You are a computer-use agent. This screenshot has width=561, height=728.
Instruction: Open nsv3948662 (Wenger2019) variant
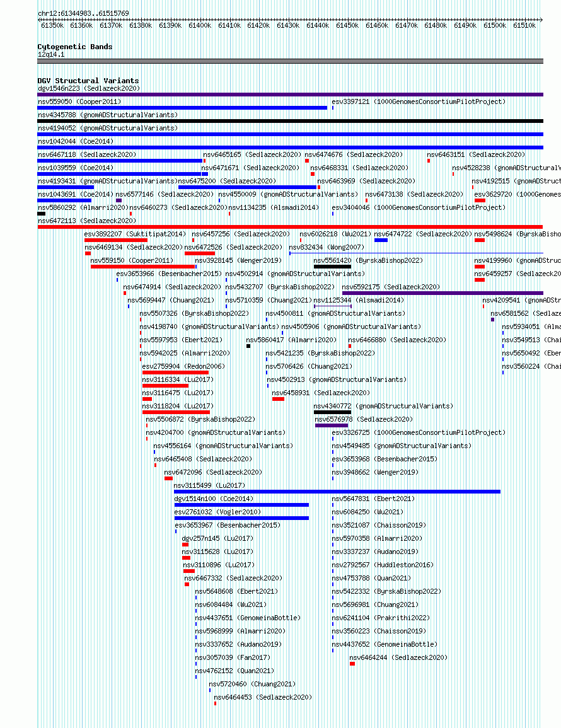coord(375,472)
